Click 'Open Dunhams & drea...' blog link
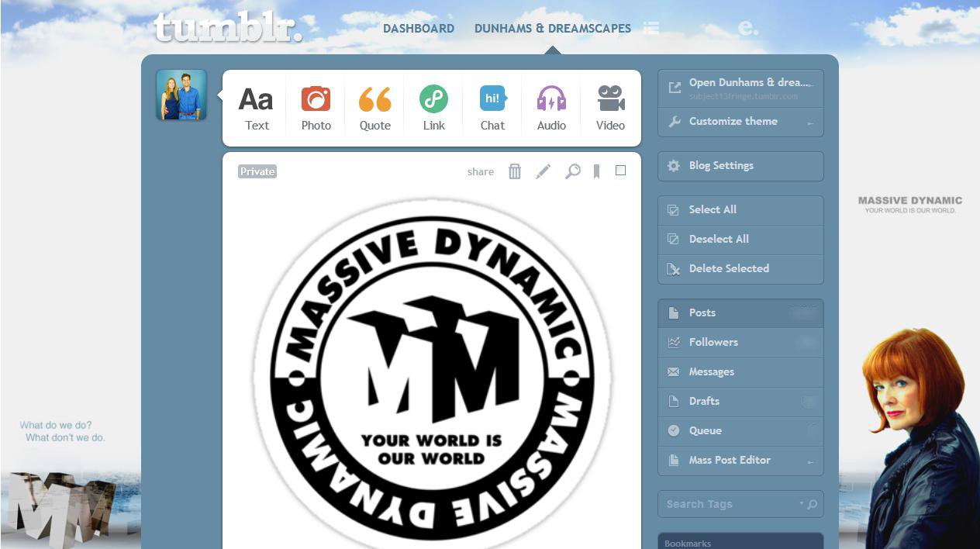980x549 pixels. [x=740, y=88]
